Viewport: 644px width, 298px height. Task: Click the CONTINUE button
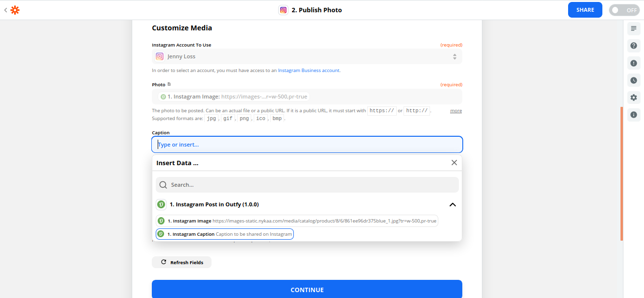[x=307, y=290]
